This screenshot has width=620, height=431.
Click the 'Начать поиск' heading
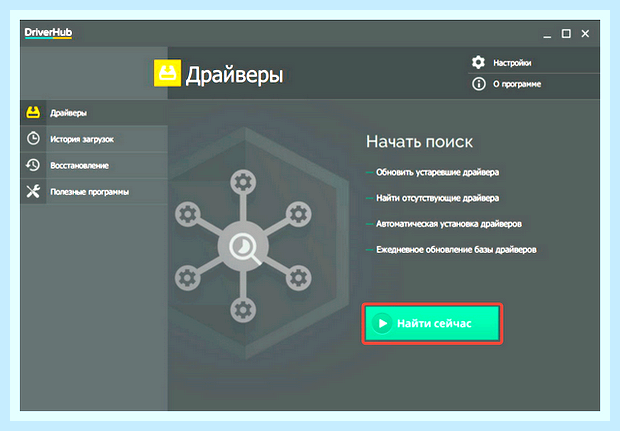(x=419, y=142)
